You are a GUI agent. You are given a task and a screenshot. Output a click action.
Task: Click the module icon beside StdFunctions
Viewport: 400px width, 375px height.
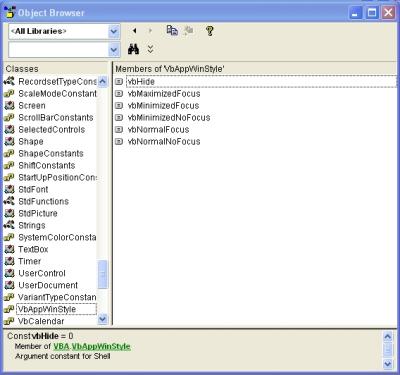tap(9, 201)
